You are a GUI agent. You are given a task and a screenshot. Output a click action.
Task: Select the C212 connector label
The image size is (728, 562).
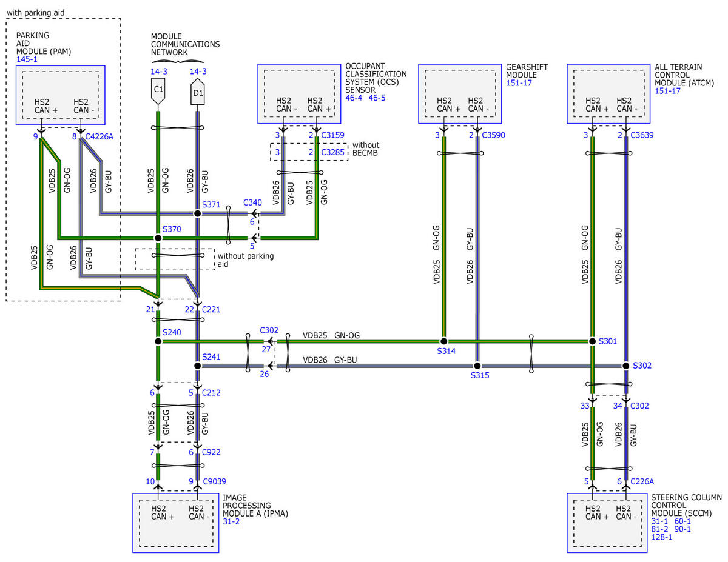[211, 393]
